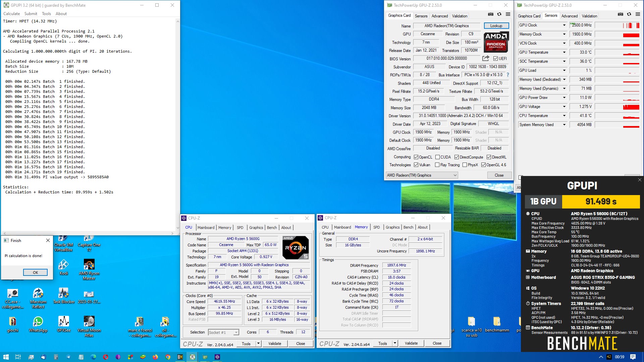Switch to Bench tab in left CPU-Z window
Screen dimensions: 644x362
coord(272,228)
